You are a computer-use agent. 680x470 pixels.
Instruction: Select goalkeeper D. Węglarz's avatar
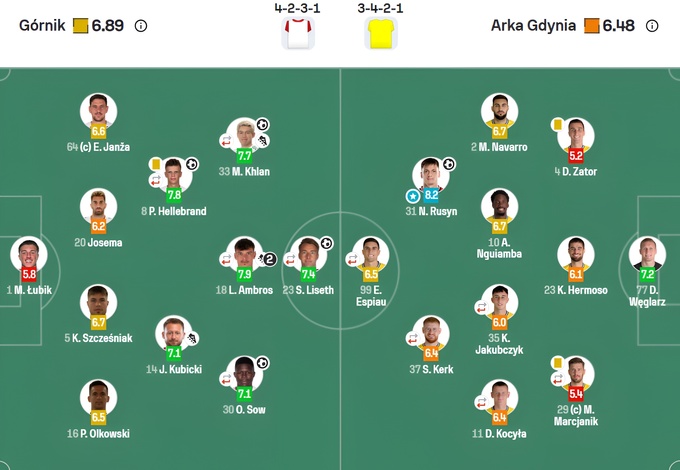click(646, 254)
